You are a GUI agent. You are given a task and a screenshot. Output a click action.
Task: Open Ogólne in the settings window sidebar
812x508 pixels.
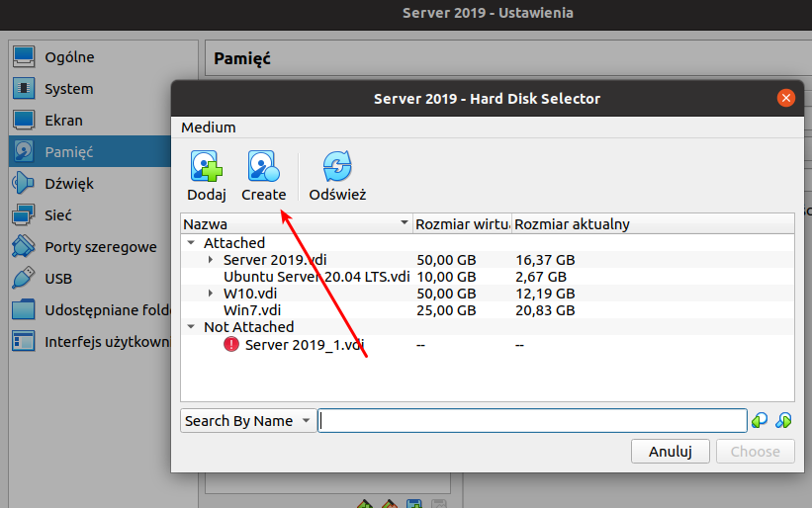point(104,57)
